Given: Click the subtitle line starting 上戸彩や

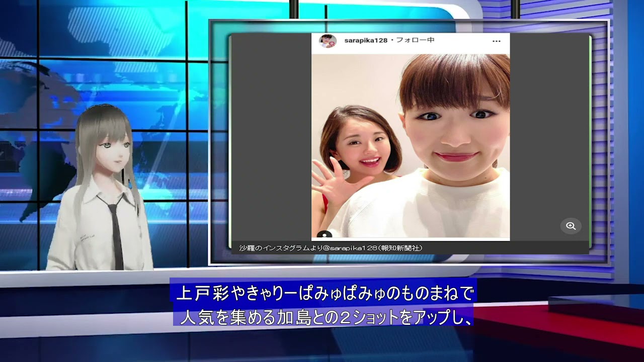Looking at the screenshot, I should 325,292.
